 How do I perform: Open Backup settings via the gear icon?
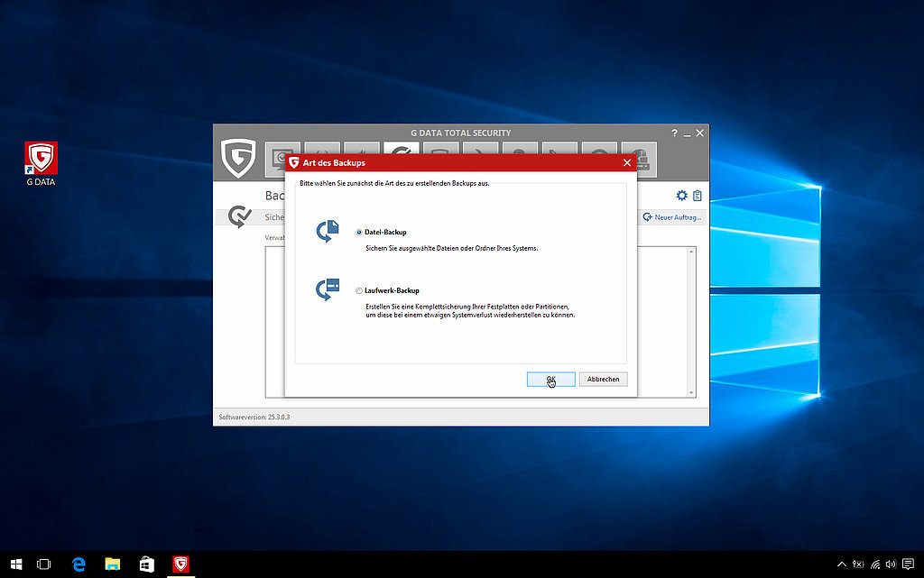(x=682, y=195)
